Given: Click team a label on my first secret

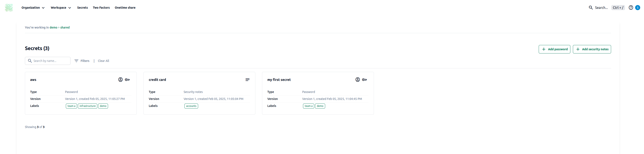Looking at the screenshot, I should (x=308, y=106).
